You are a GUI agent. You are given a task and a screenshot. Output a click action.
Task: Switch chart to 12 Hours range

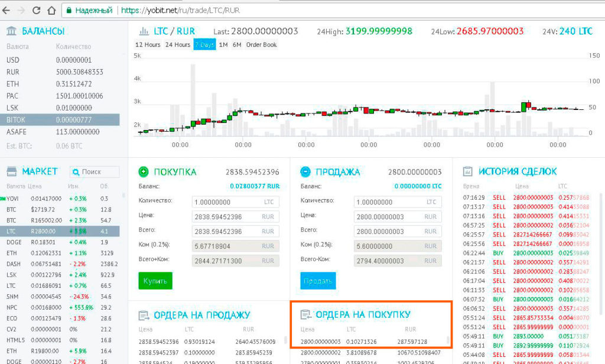(148, 45)
